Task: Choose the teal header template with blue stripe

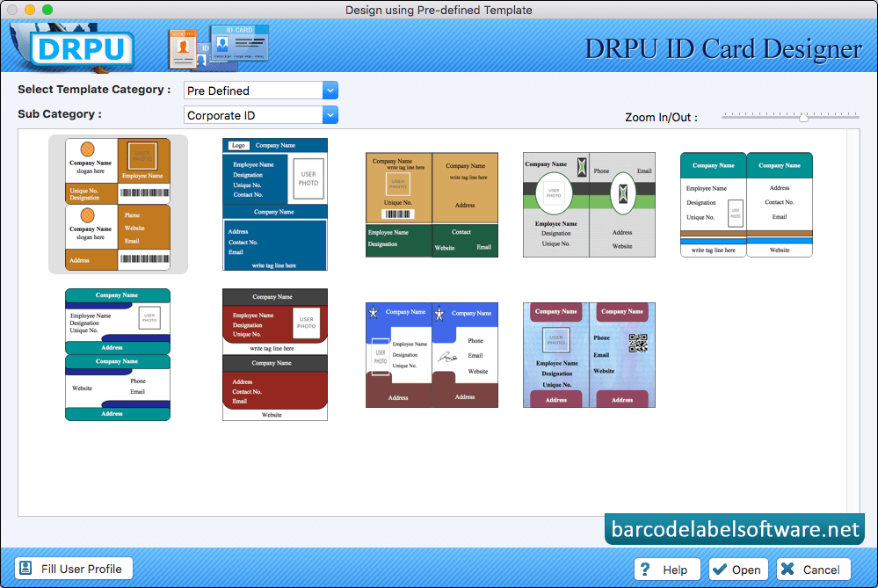Action: (x=746, y=205)
